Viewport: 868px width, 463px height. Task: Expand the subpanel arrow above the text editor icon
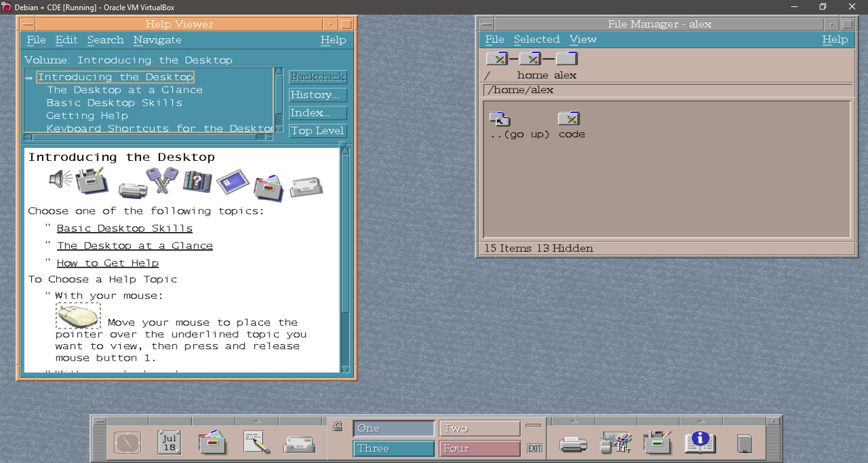(x=257, y=421)
